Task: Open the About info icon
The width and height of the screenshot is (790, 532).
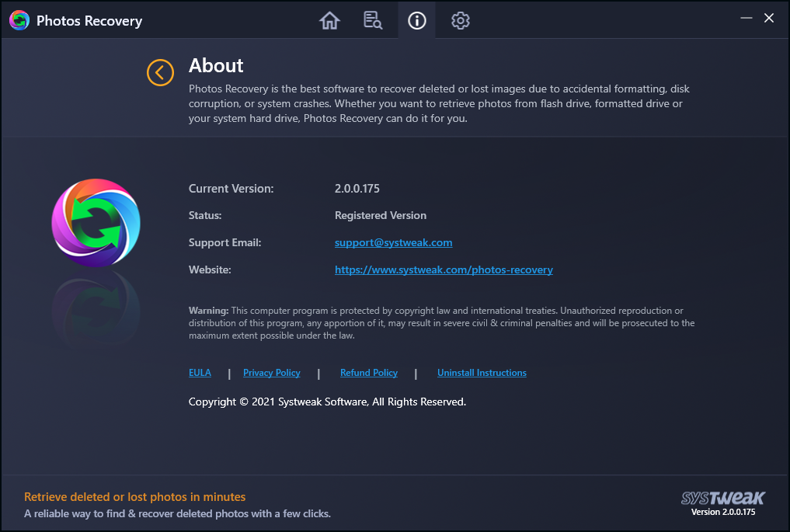Action: 416,20
